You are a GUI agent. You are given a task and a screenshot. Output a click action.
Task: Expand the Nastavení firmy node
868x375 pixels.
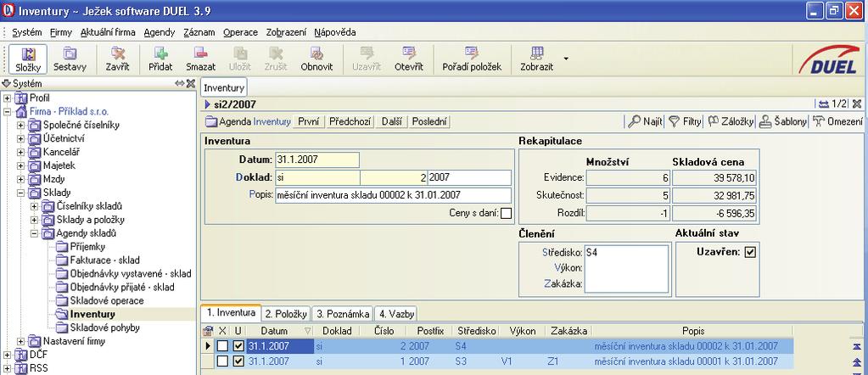pyautogui.click(x=20, y=341)
